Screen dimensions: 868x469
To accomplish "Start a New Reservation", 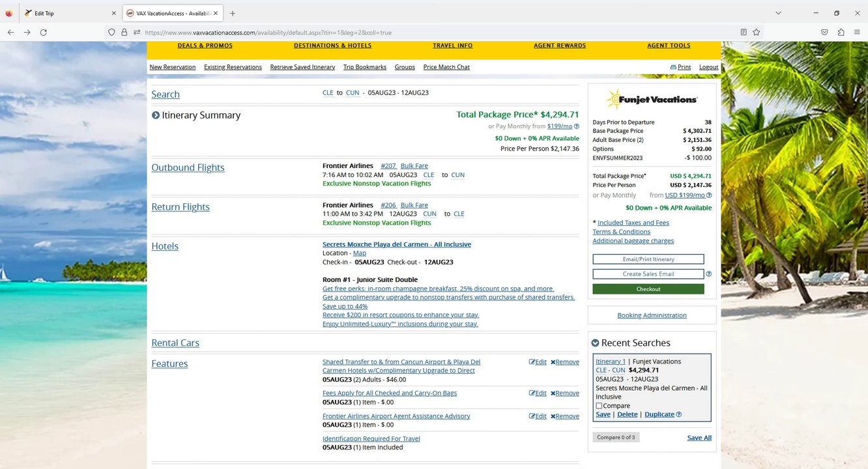I will pos(173,67).
